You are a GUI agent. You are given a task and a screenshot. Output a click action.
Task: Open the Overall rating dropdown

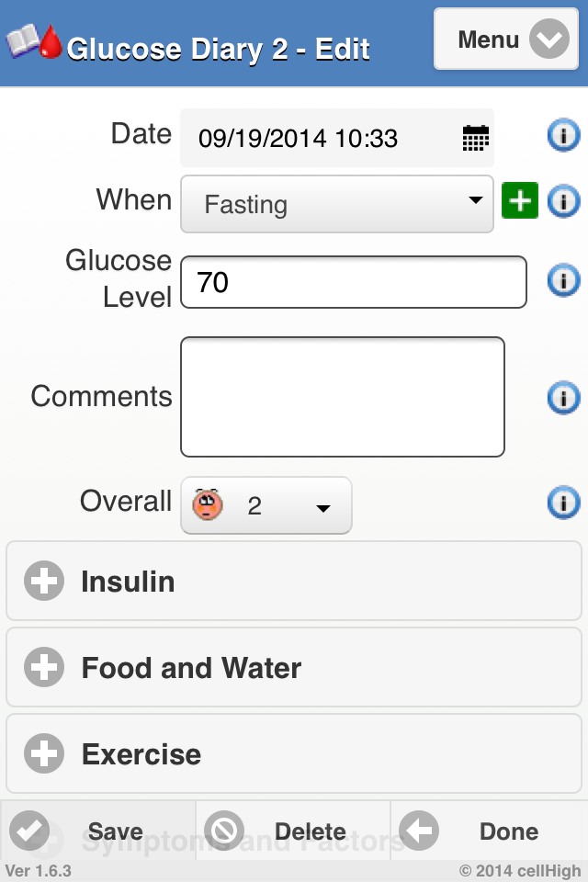(x=266, y=505)
